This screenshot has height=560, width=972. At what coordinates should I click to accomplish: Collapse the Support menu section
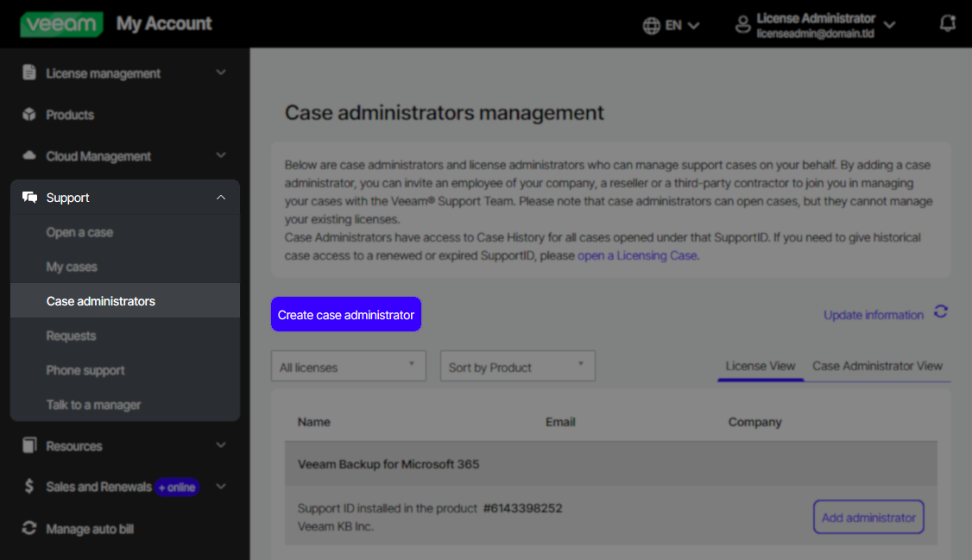[x=221, y=197]
